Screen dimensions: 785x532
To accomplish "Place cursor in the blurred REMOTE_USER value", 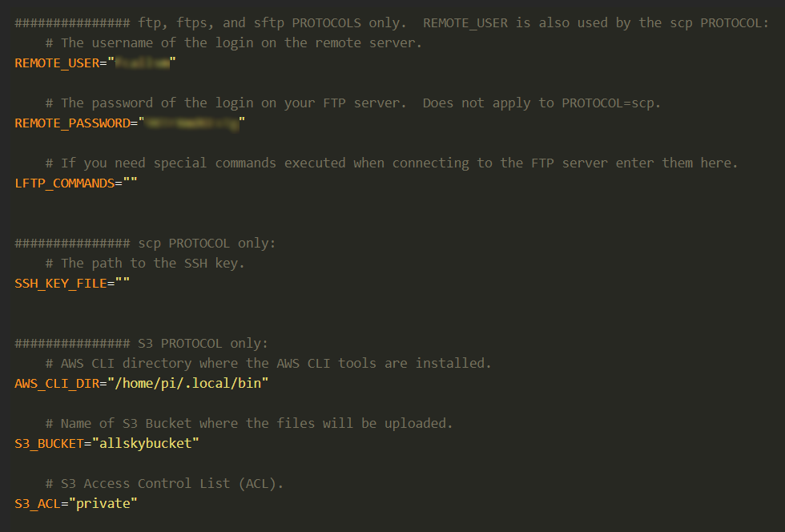I will [x=142, y=63].
